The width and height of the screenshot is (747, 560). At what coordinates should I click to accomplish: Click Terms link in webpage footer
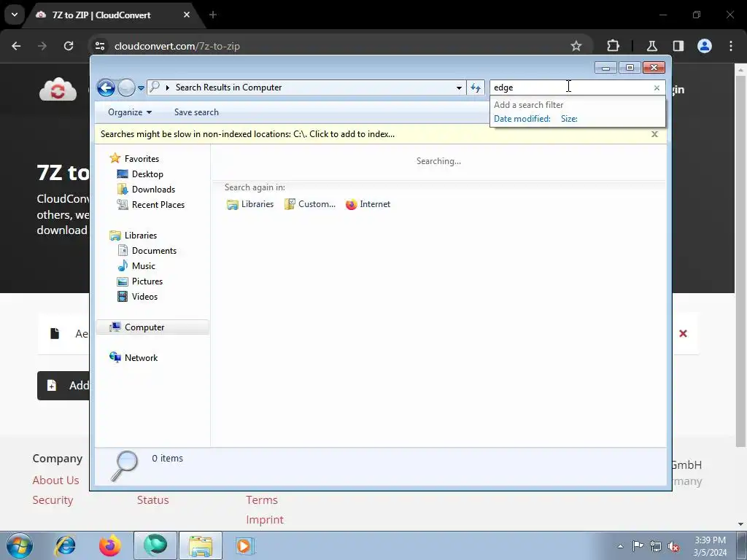point(262,500)
